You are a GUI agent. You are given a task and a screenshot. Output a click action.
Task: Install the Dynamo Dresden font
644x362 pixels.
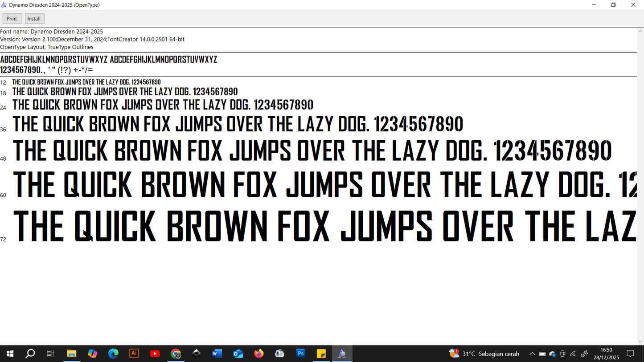34,19
